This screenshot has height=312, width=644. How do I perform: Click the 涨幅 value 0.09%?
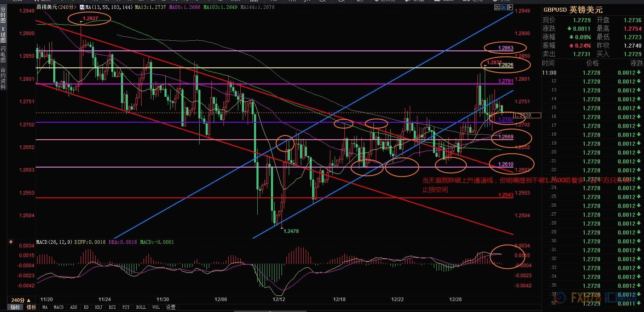pyautogui.click(x=583, y=37)
